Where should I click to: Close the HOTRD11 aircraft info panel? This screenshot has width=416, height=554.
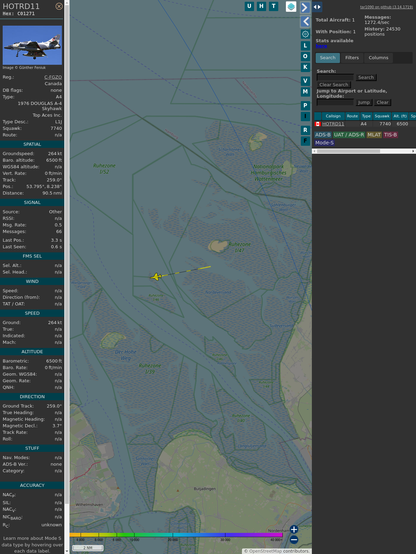point(59,6)
